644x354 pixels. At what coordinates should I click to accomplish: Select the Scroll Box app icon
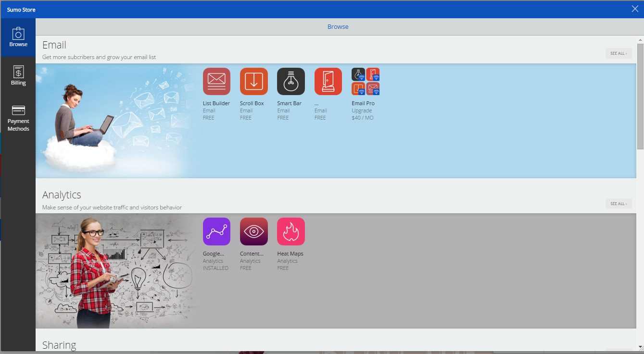(253, 82)
